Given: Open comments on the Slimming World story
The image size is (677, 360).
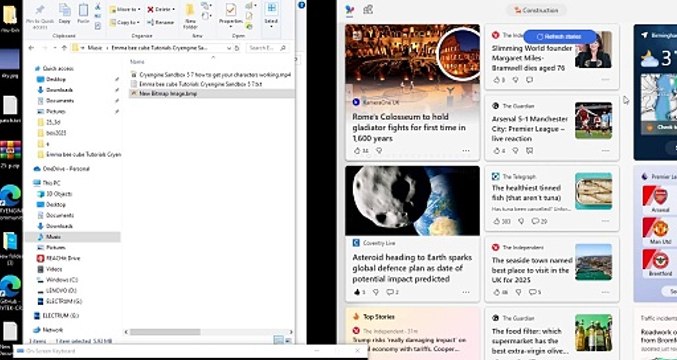Looking at the screenshot, I should point(529,80).
